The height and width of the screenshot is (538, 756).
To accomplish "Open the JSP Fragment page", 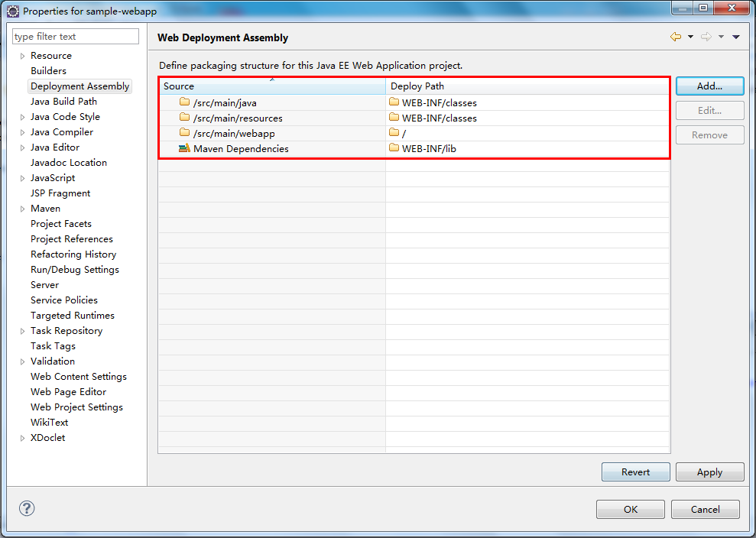I will [x=60, y=193].
